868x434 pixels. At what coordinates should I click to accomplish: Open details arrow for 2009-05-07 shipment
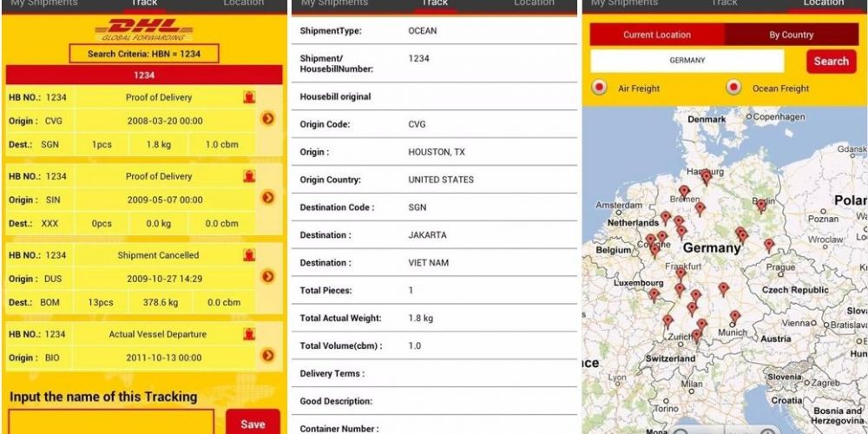268,198
